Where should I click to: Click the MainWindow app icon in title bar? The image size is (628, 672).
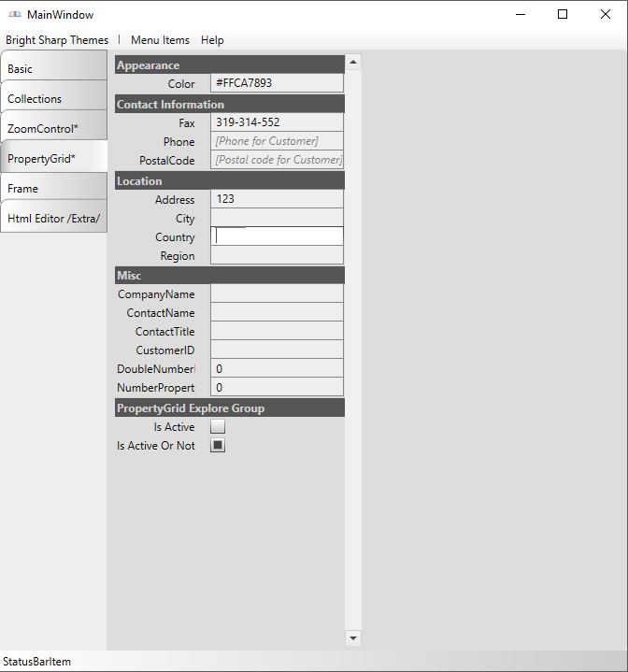pyautogui.click(x=15, y=15)
